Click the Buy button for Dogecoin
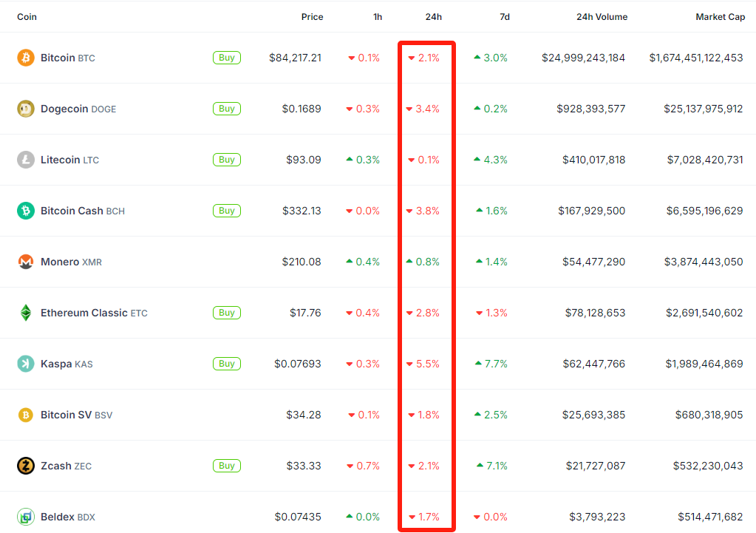The image size is (756, 533). (x=226, y=108)
